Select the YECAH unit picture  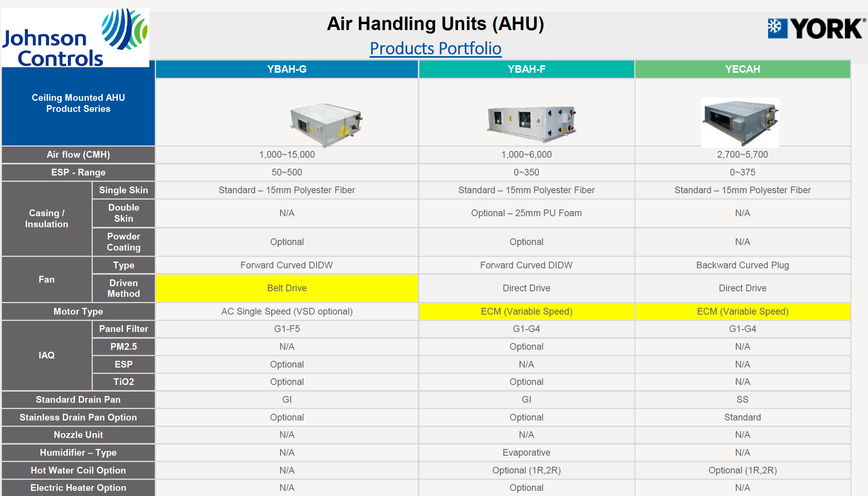(x=740, y=123)
